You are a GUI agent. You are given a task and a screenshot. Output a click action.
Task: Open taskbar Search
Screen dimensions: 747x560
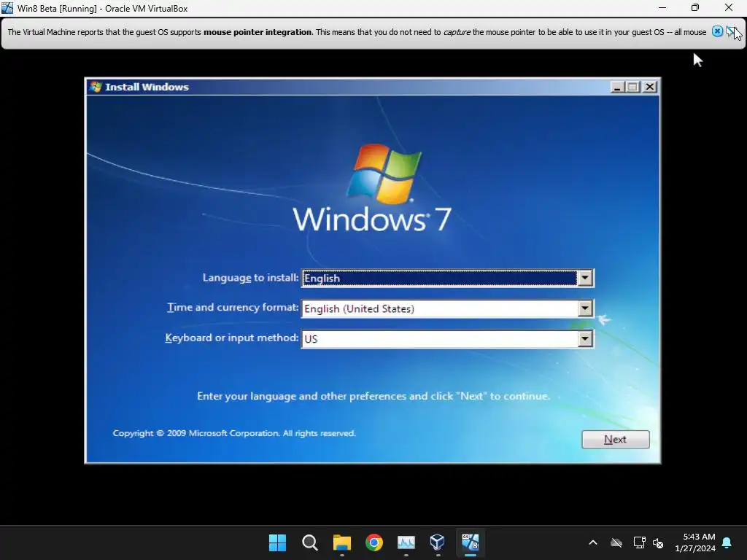pyautogui.click(x=309, y=542)
